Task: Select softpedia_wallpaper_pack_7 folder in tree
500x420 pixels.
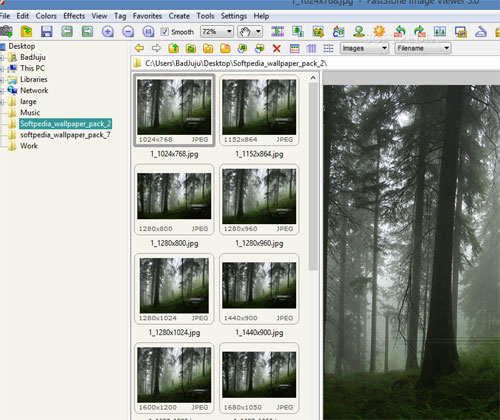Action: click(x=65, y=135)
